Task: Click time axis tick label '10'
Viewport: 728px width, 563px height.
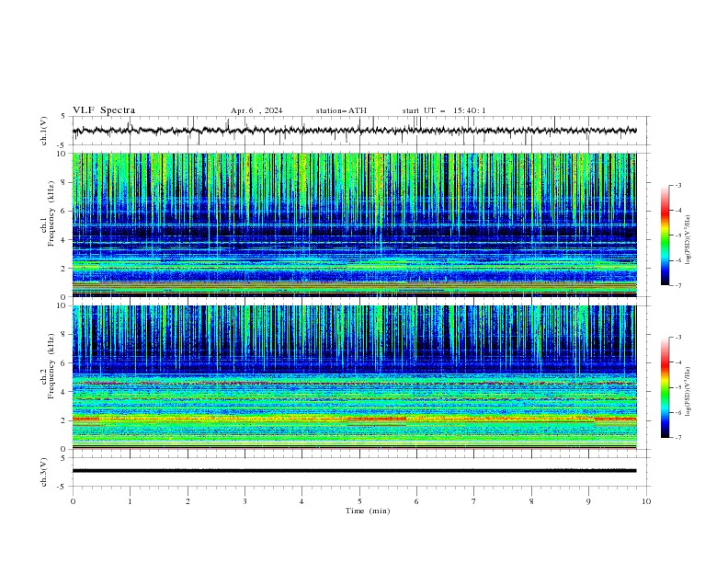Action: tap(646, 501)
